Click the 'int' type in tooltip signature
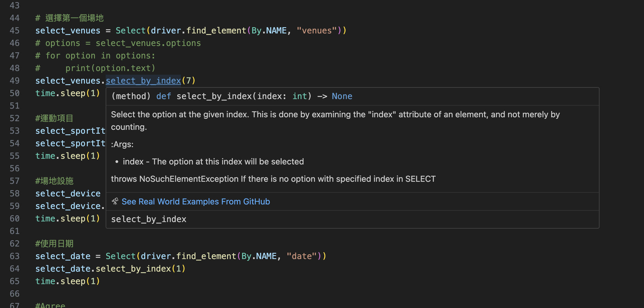The height and width of the screenshot is (308, 644). pyautogui.click(x=300, y=96)
